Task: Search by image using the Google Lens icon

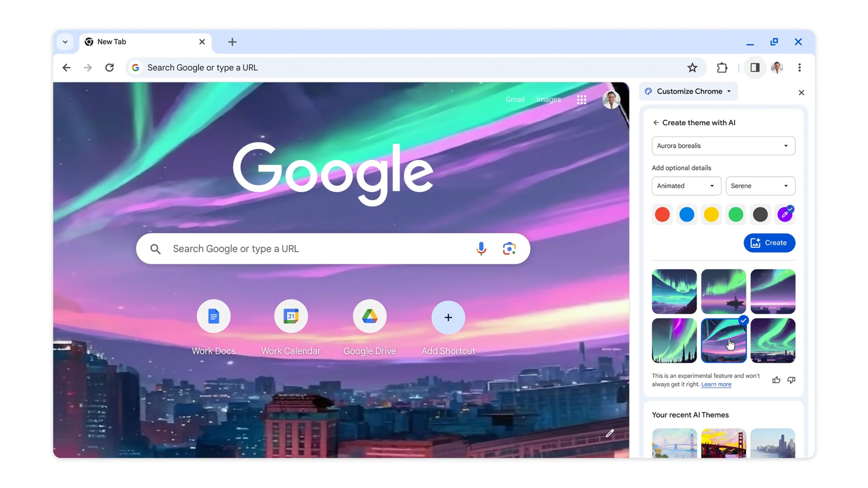Action: pos(509,248)
